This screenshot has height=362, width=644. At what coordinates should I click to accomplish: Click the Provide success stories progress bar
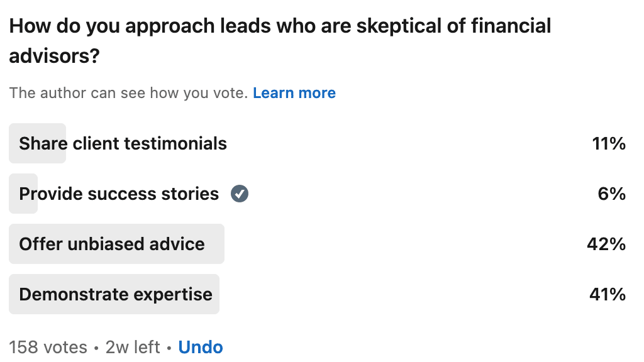[x=23, y=194]
